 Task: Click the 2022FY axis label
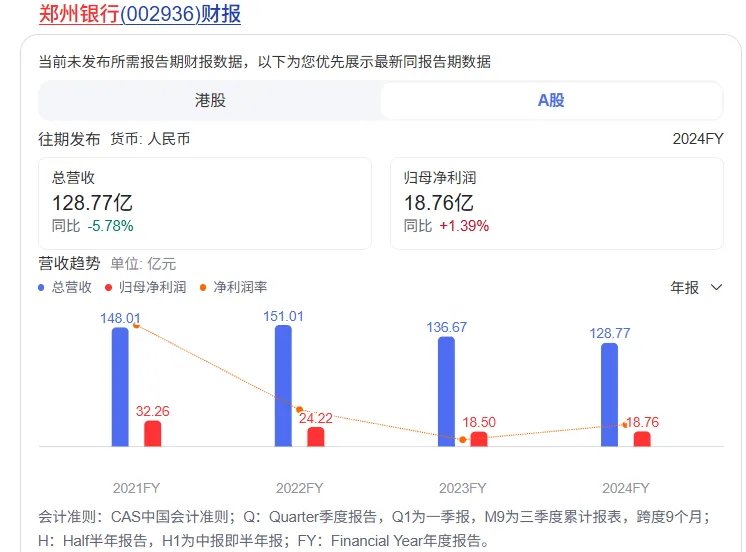coord(300,488)
